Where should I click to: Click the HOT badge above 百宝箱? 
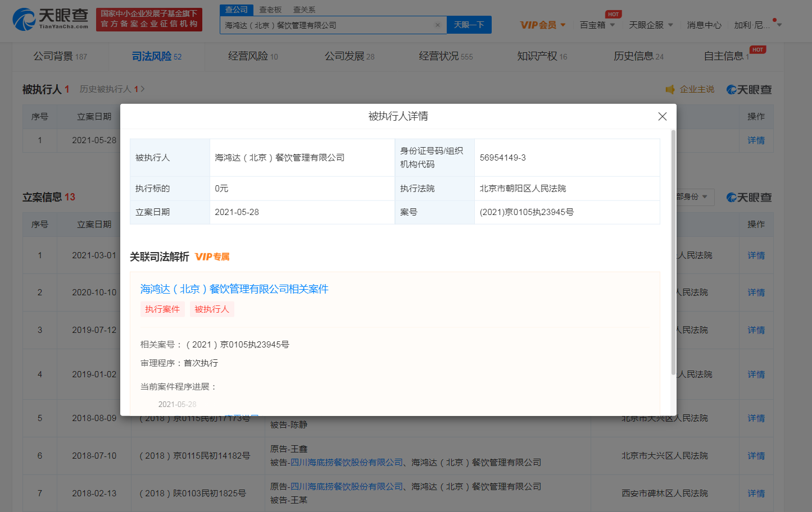tap(613, 15)
